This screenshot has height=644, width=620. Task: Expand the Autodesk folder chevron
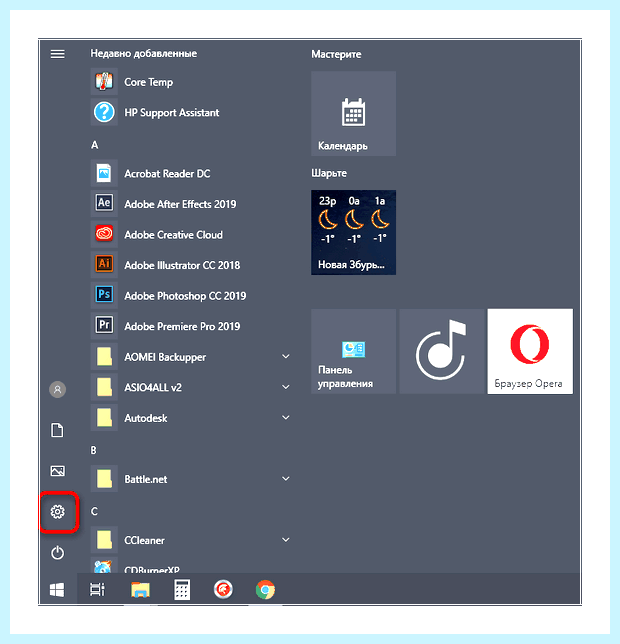coord(286,418)
